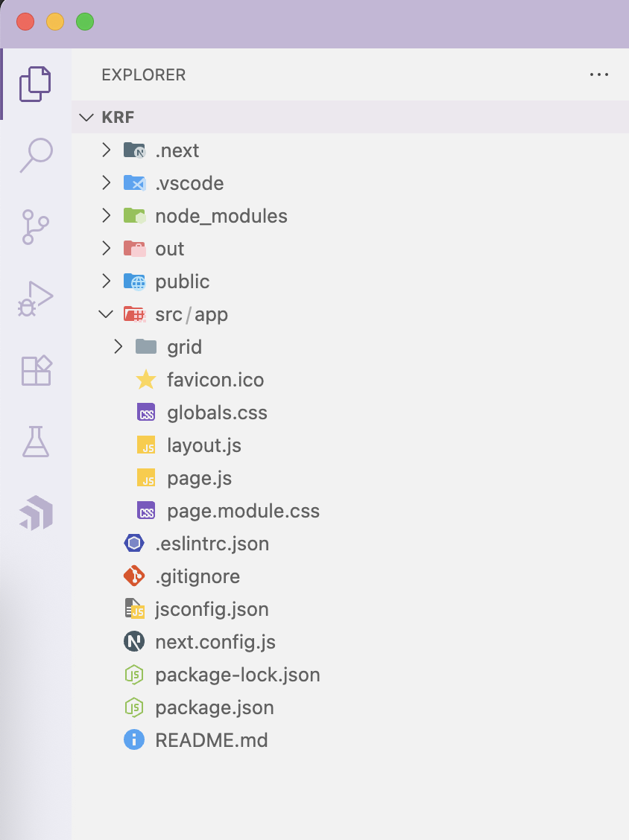Open the Source Control view
The height and width of the screenshot is (840, 629).
tap(36, 226)
